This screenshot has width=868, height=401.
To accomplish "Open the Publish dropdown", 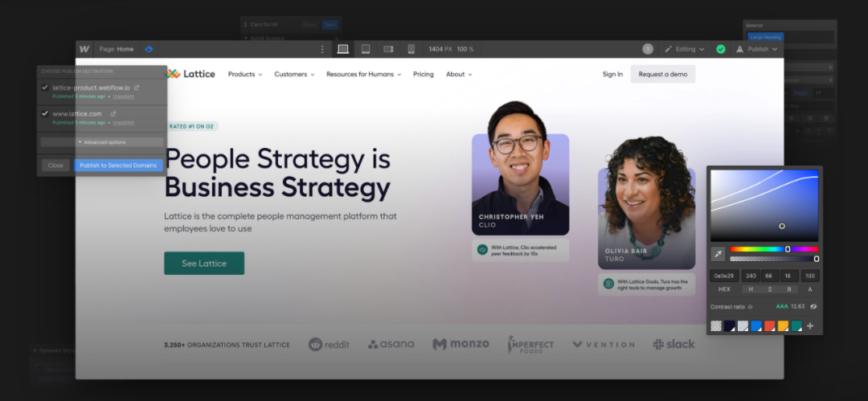I will tap(756, 49).
